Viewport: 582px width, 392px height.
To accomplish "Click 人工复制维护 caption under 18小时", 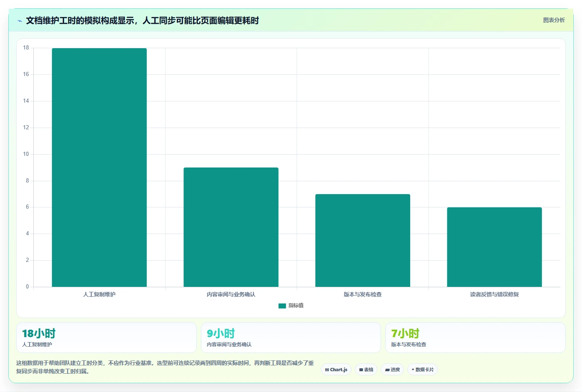I will click(x=37, y=345).
